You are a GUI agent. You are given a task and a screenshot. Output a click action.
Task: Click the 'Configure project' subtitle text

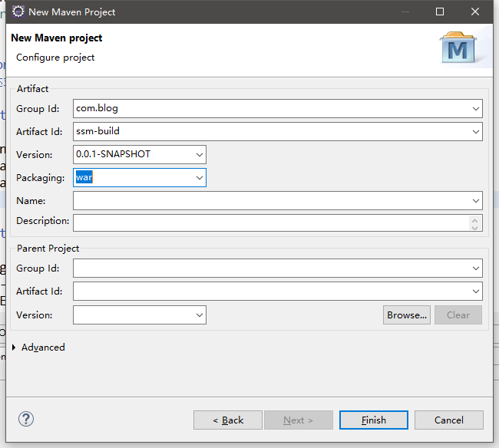55,58
